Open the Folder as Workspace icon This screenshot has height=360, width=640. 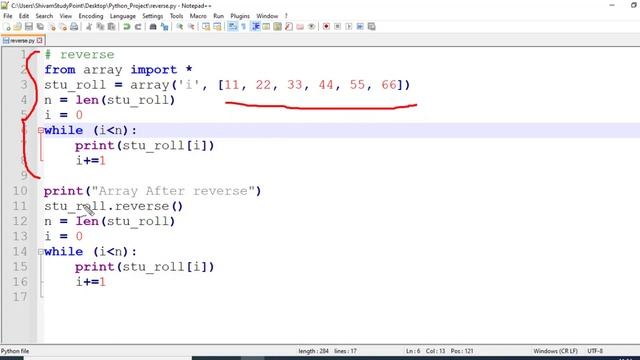pyautogui.click(x=300, y=27)
